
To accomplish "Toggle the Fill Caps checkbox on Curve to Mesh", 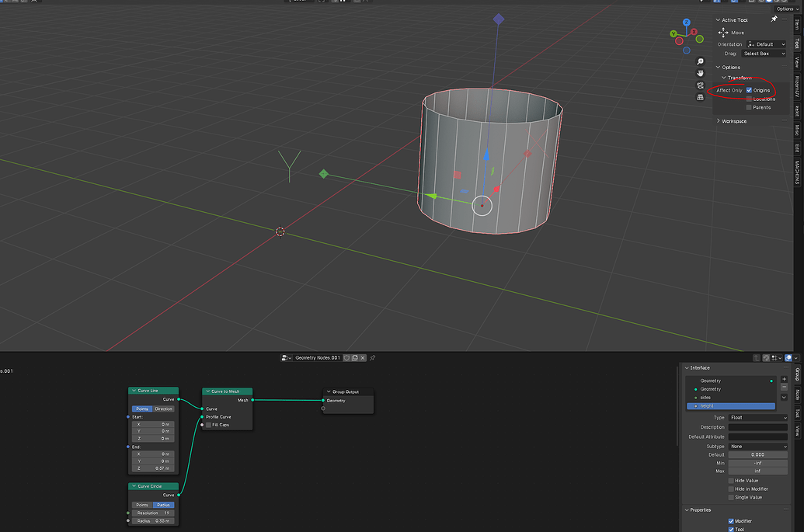I will click(209, 425).
